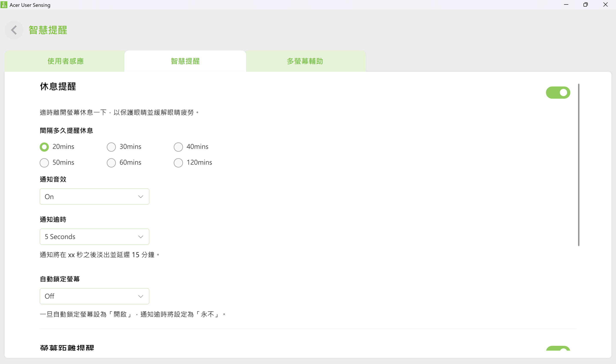The image size is (616, 364).
Task: Choose the 40mins reminder interval
Action: [178, 147]
